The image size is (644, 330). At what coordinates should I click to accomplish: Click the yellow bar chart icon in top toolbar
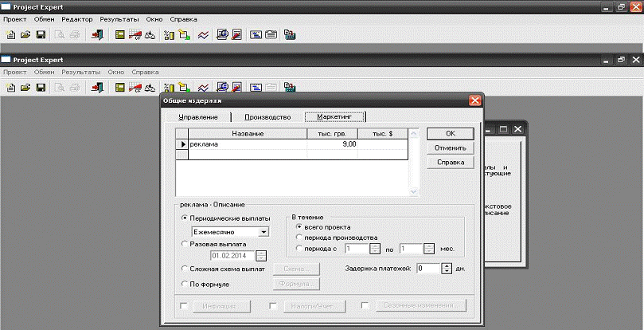[x=169, y=35]
